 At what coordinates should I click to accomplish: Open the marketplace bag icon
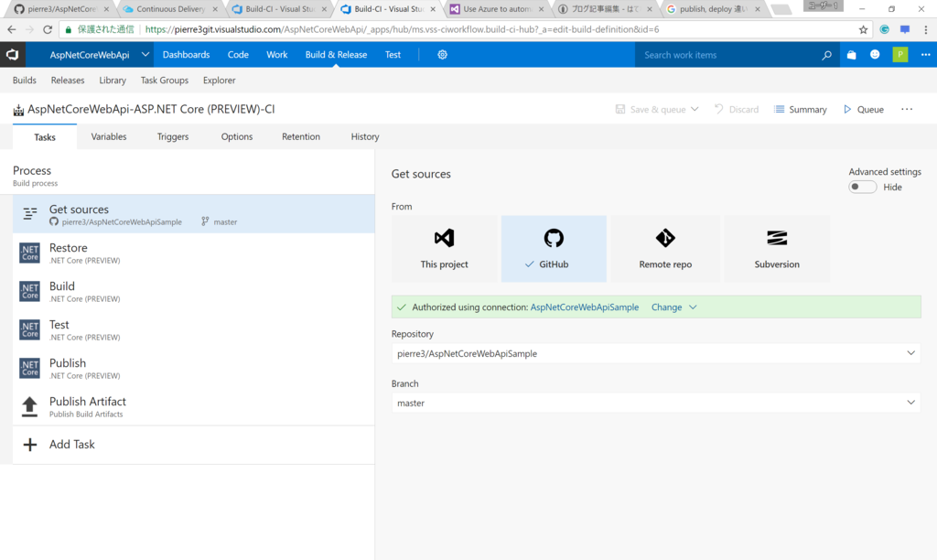tap(852, 54)
